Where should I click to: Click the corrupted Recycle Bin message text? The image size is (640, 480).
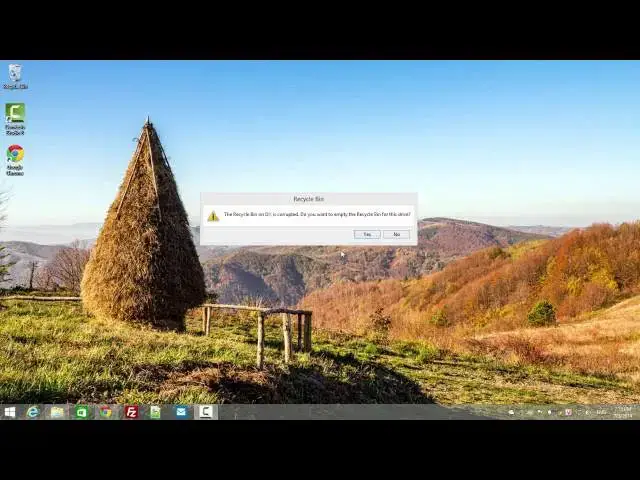tap(317, 214)
